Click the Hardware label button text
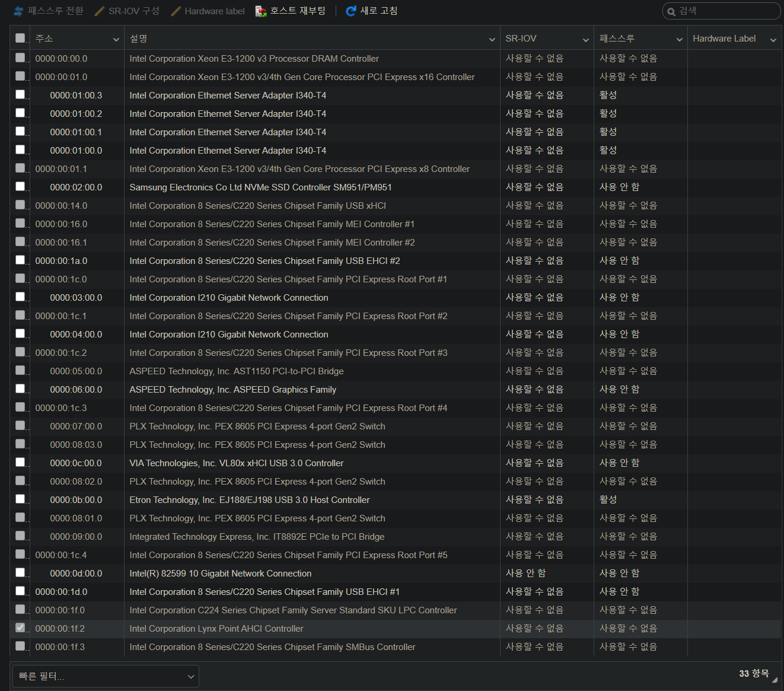The height and width of the screenshot is (691, 784). pos(215,11)
